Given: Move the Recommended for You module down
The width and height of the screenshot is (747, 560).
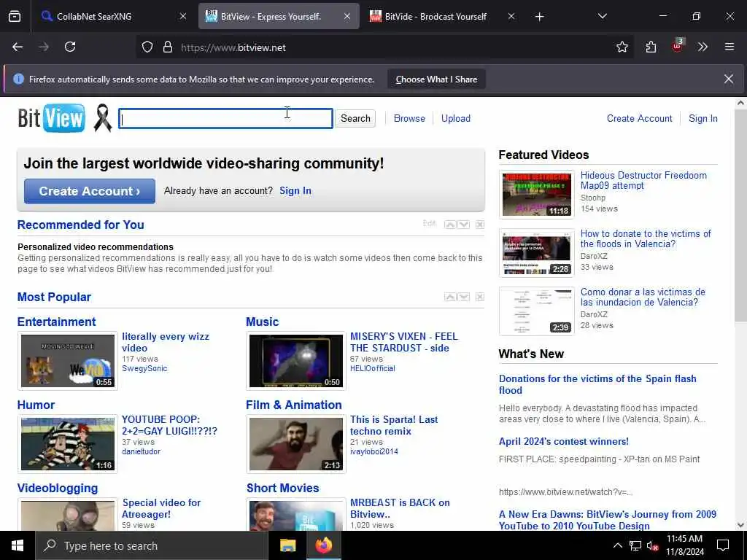Looking at the screenshot, I should 464,225.
